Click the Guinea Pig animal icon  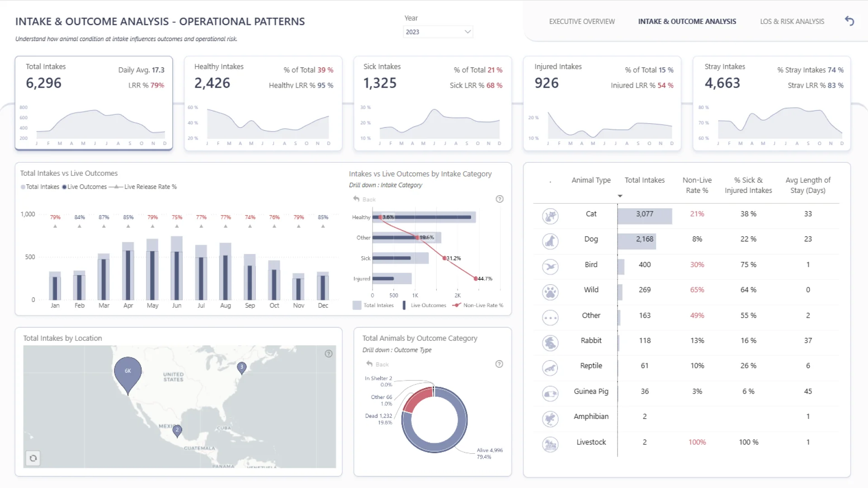click(550, 394)
